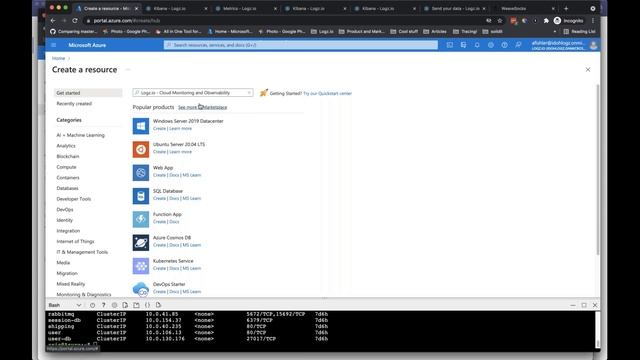Click the Azure top search resources field
The height and width of the screenshot is (360, 640).
[x=301, y=45]
